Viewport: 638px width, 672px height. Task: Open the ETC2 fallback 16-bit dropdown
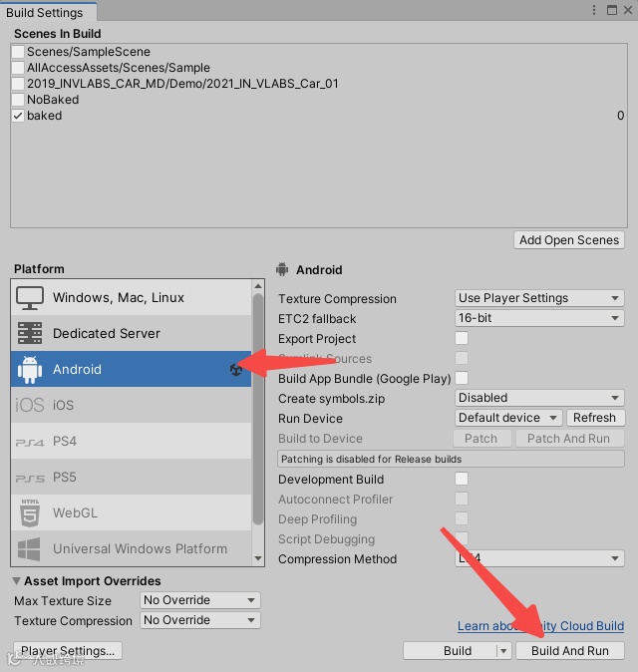[x=539, y=318]
